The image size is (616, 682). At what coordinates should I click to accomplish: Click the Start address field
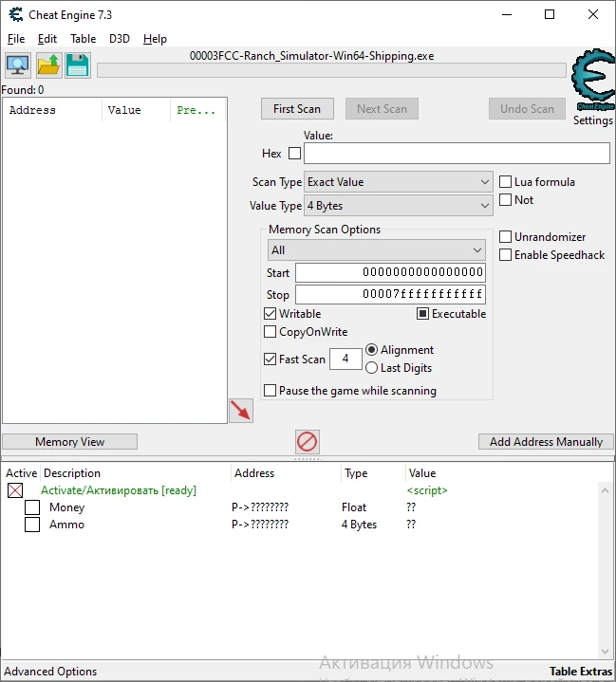coord(390,272)
